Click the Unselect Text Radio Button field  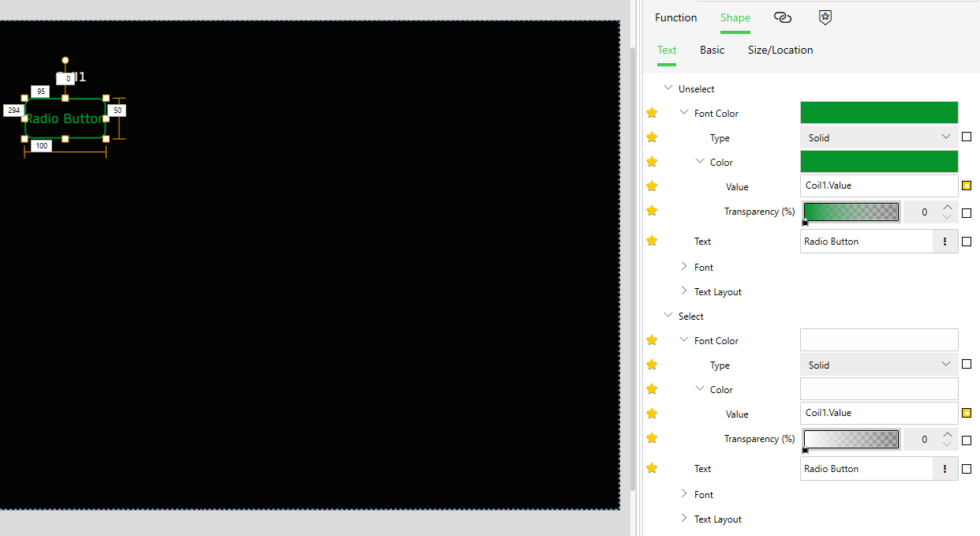(x=867, y=242)
